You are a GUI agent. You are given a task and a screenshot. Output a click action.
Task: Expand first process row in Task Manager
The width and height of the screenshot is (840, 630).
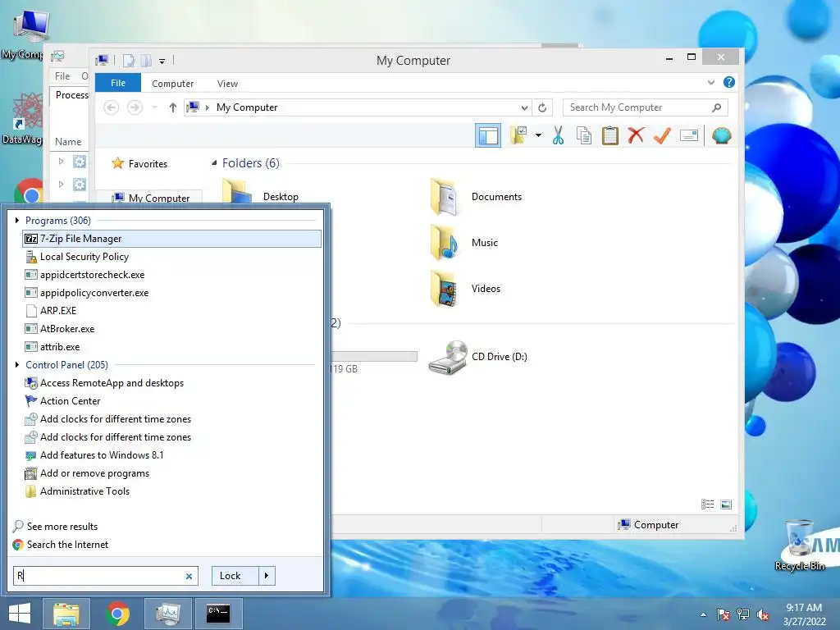click(x=61, y=161)
